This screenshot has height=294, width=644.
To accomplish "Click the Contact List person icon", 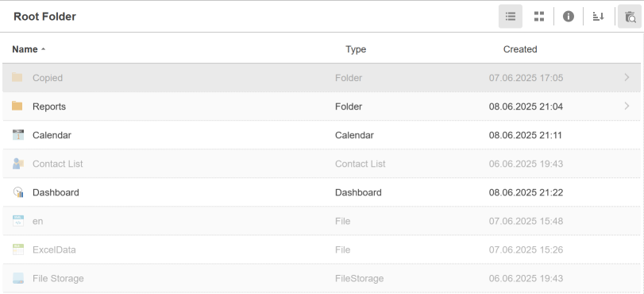I will point(18,164).
